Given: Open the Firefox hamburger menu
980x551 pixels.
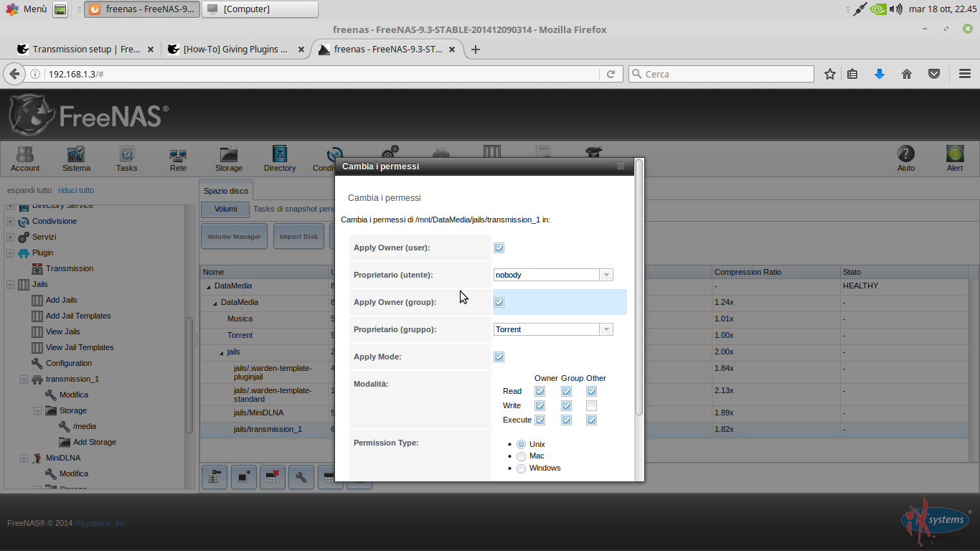Looking at the screenshot, I should click(x=964, y=74).
